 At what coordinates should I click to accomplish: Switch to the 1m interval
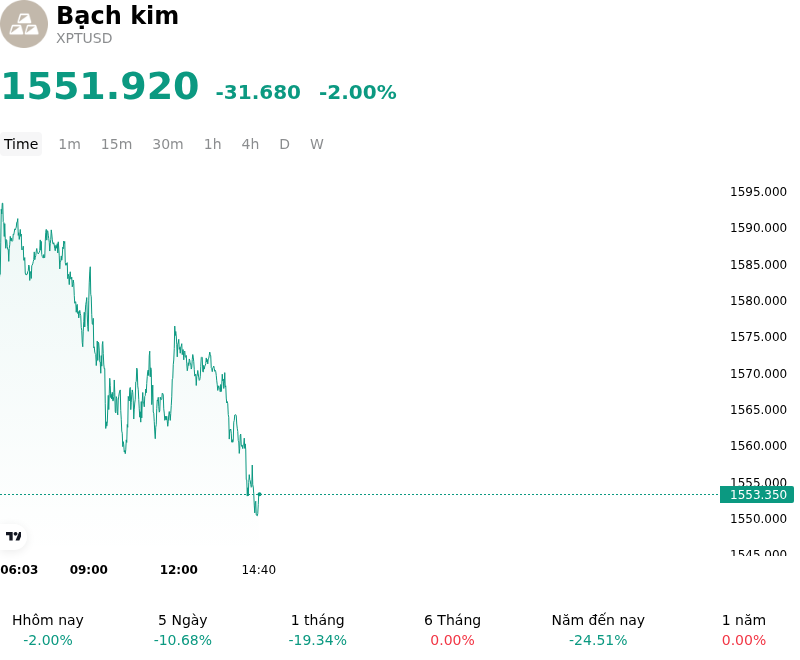(x=69, y=144)
